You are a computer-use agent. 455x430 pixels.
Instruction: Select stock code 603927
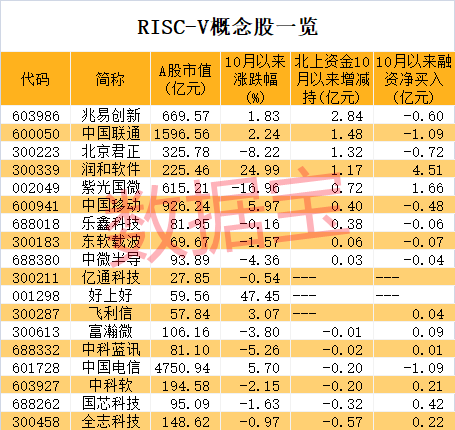pyautogui.click(x=36, y=386)
